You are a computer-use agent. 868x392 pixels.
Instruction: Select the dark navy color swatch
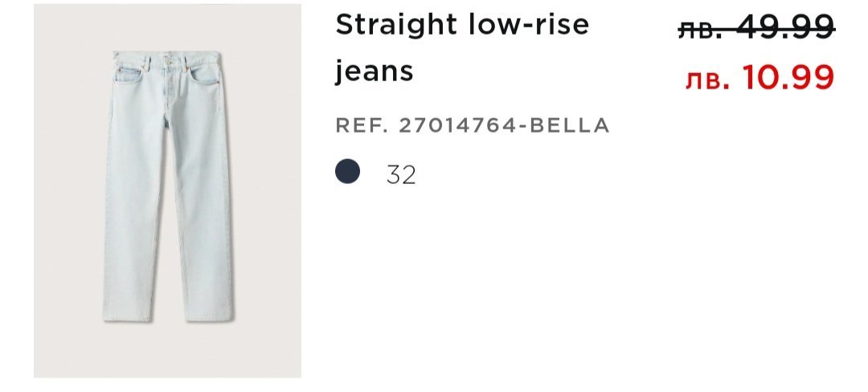347,172
